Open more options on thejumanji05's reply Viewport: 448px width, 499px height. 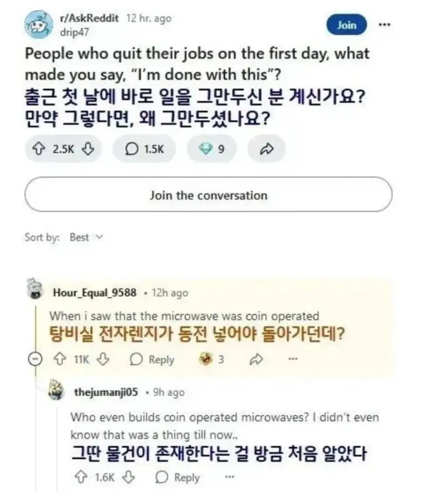(229, 477)
